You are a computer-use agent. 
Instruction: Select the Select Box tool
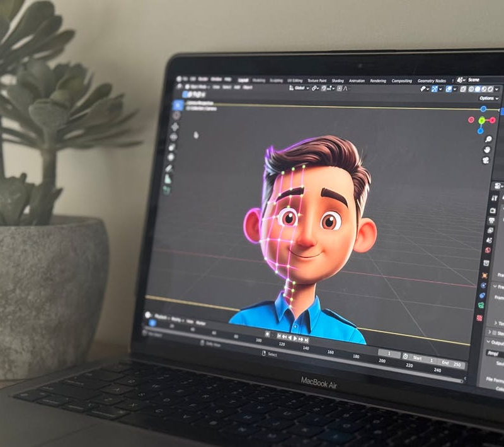tap(178, 105)
